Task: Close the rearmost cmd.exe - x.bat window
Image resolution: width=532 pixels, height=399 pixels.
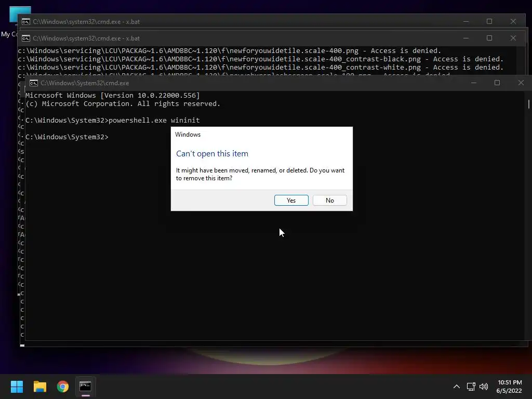Action: coord(513,21)
